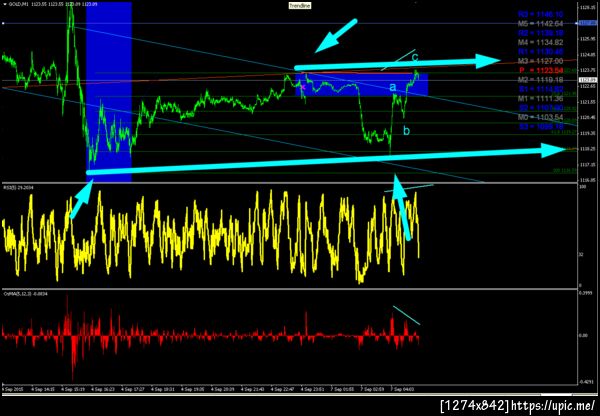Select the M4 = 1134.82 pivot label
This screenshot has width=600, height=416.
pos(540,42)
